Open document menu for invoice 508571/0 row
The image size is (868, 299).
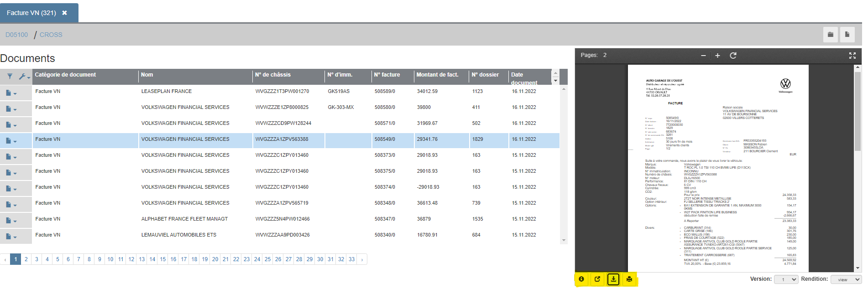point(11,125)
